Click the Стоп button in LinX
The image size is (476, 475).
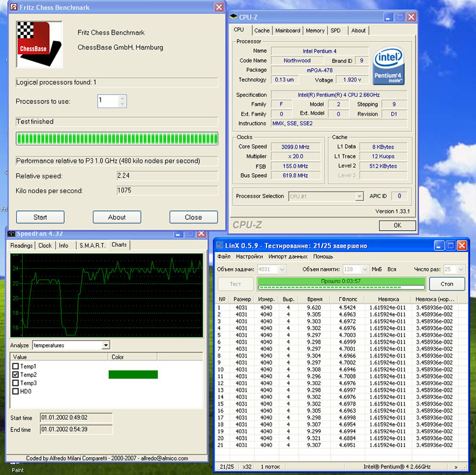pyautogui.click(x=447, y=284)
